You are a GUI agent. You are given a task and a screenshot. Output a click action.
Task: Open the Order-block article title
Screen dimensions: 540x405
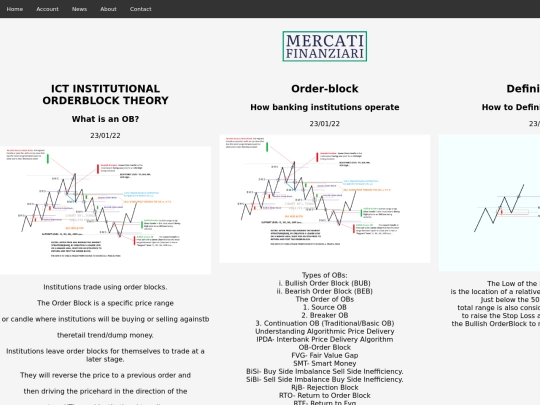(325, 89)
